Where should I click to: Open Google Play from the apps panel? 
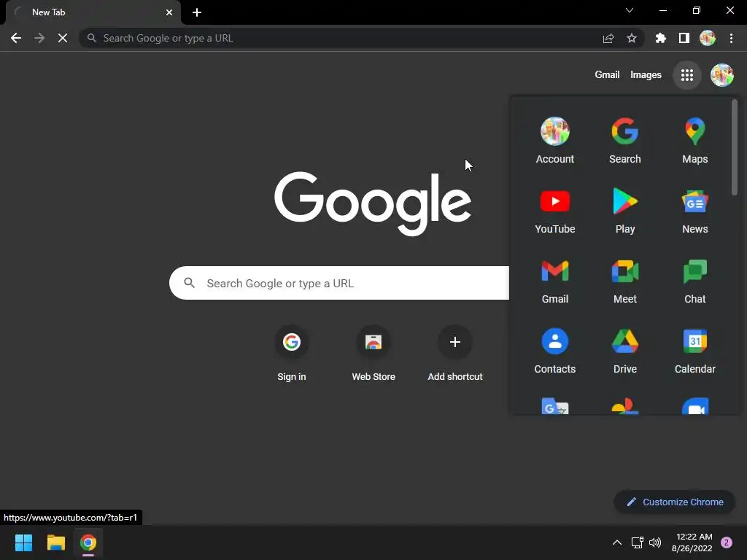pos(625,210)
